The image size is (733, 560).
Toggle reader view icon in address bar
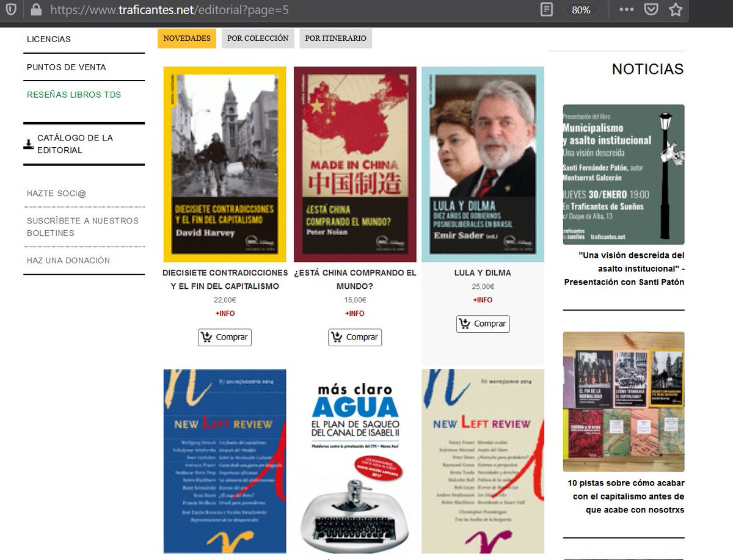(547, 10)
